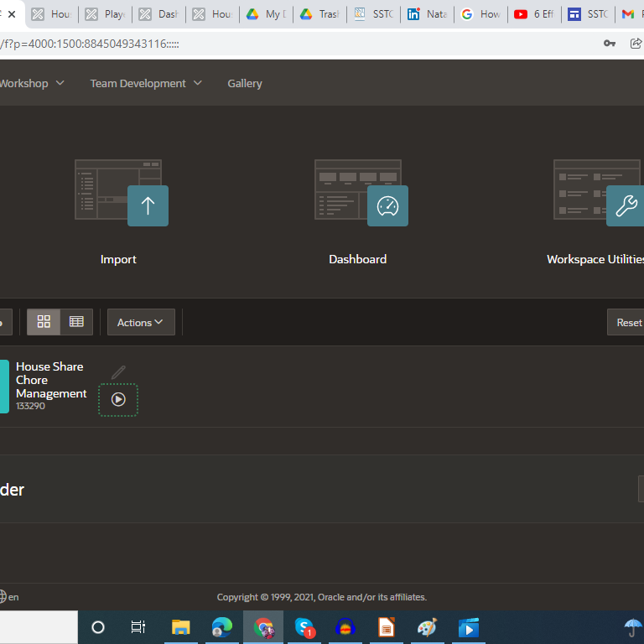Viewport: 644px width, 644px height.
Task: Open File Explorer from the taskbar
Action: click(x=180, y=627)
